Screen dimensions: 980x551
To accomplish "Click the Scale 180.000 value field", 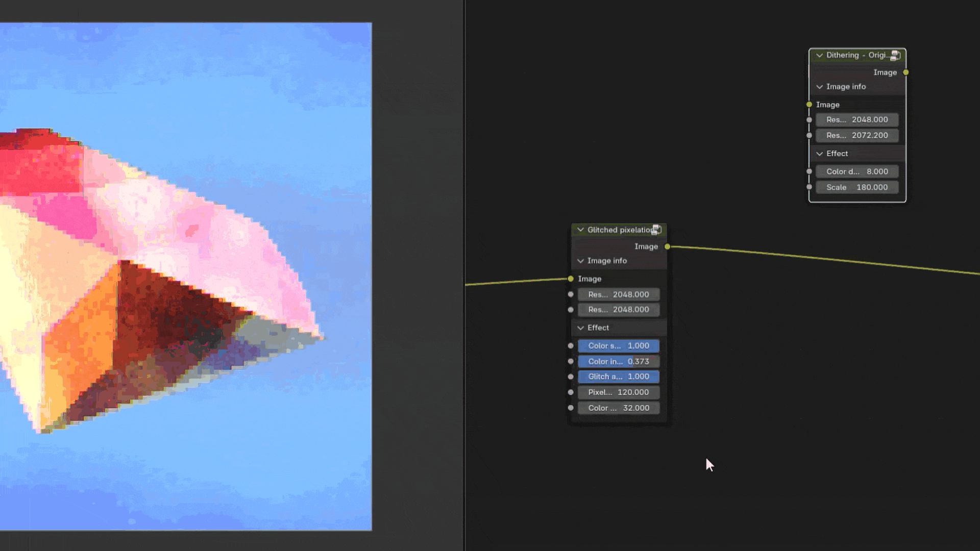I will 857,187.
